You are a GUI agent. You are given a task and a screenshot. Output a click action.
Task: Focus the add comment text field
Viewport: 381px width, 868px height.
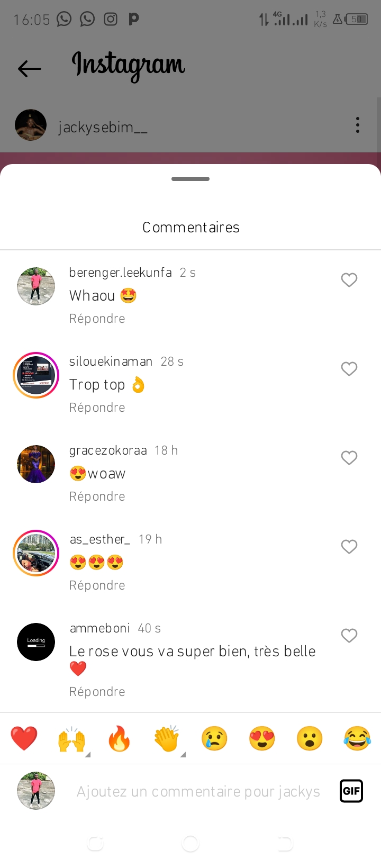(198, 791)
